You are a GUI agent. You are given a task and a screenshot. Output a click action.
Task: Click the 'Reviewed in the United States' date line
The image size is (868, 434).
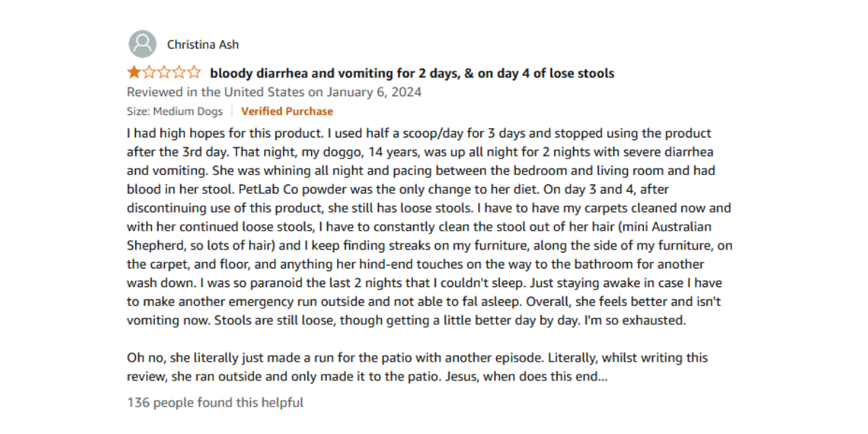[274, 92]
